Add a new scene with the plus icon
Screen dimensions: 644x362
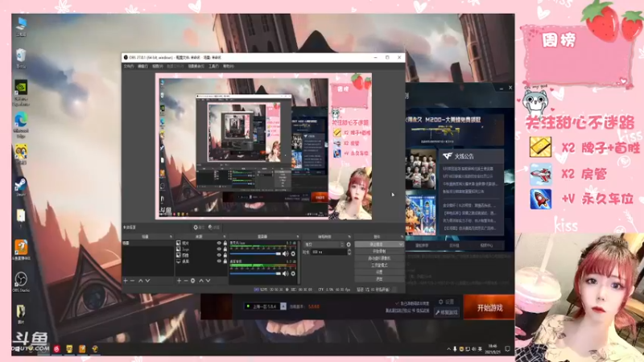click(x=126, y=281)
